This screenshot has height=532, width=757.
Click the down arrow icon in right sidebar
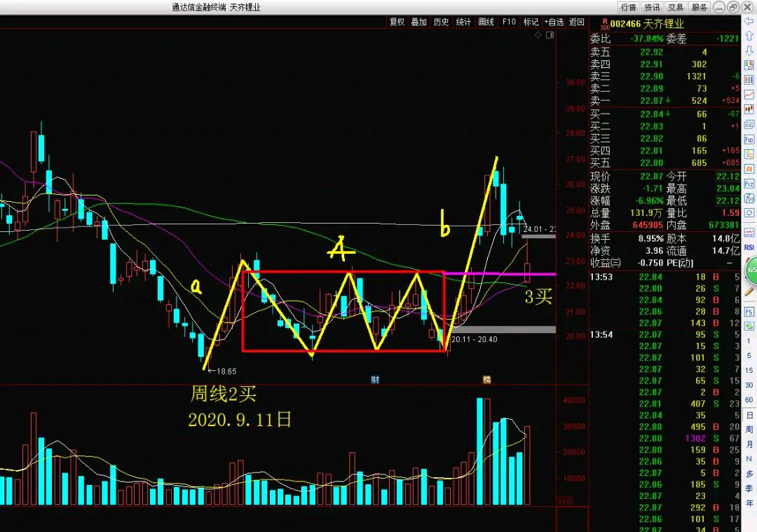tap(749, 50)
